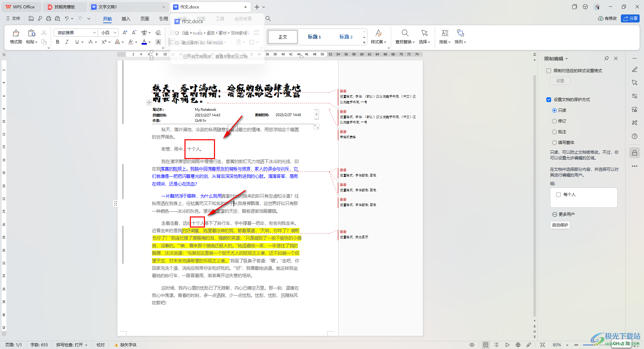
Task: Increase font size with A+ icon
Action: pos(125,33)
